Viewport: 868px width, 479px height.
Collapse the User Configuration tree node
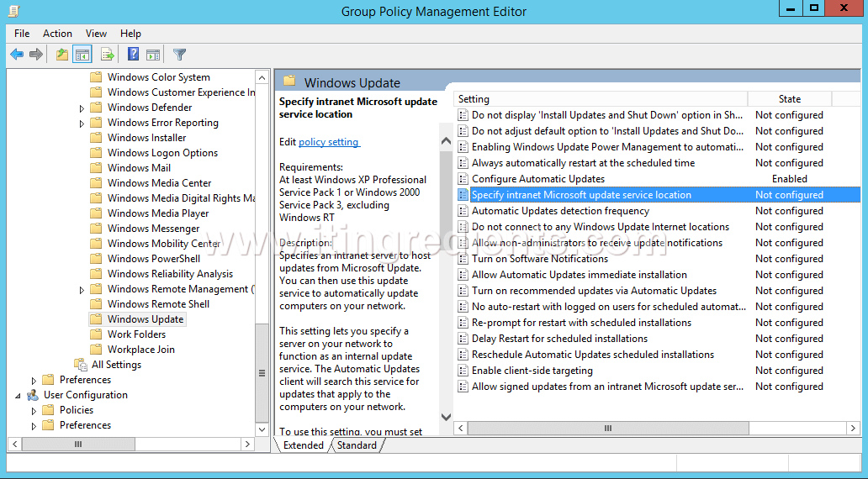(x=19, y=396)
